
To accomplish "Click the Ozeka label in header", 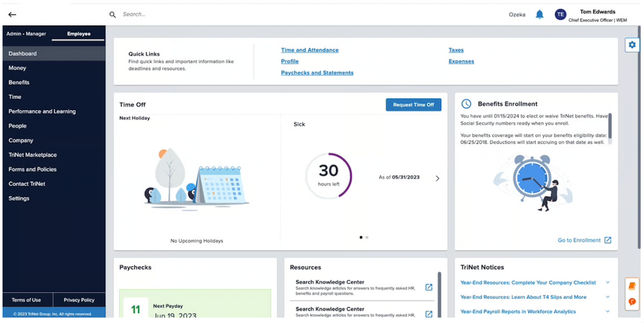I will 517,15.
